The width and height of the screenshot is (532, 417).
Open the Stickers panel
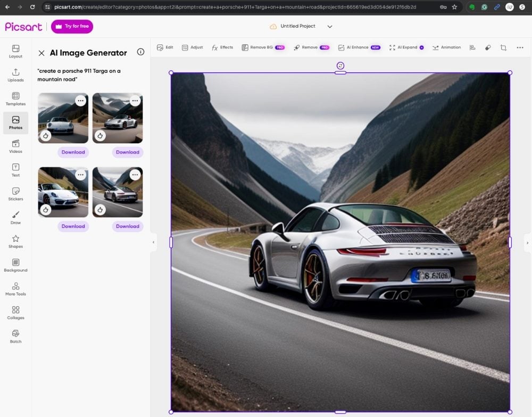point(15,194)
